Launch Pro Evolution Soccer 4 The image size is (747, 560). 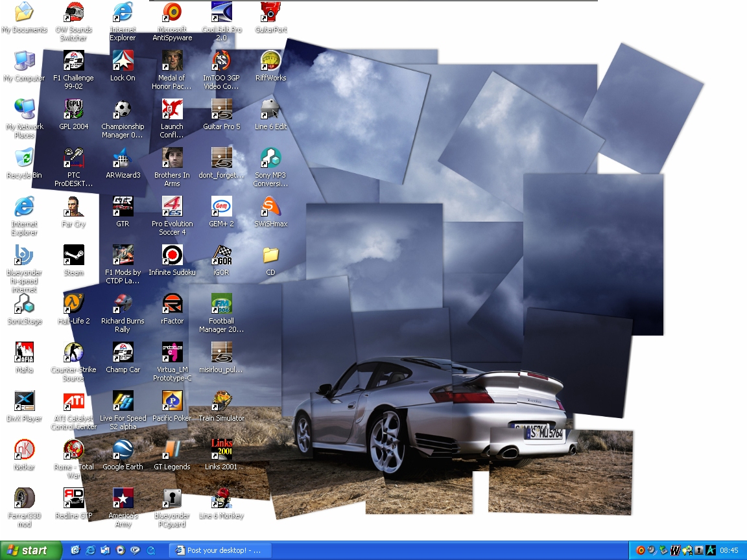(x=172, y=206)
